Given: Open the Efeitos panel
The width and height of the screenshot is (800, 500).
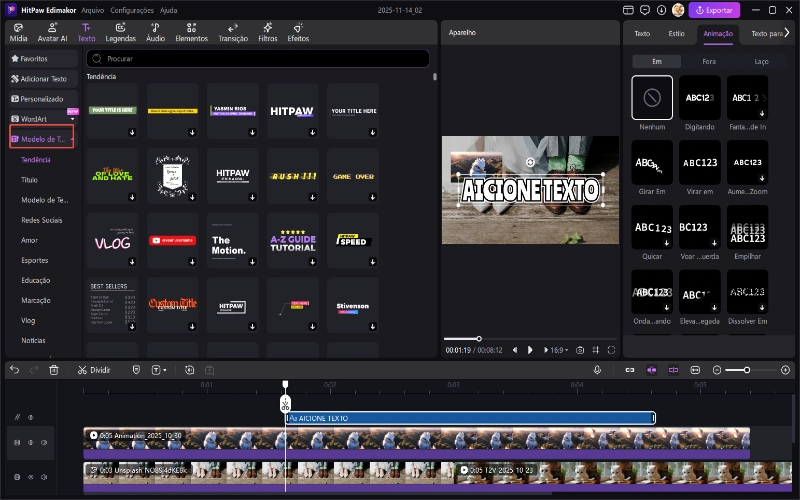Looking at the screenshot, I should [x=298, y=32].
